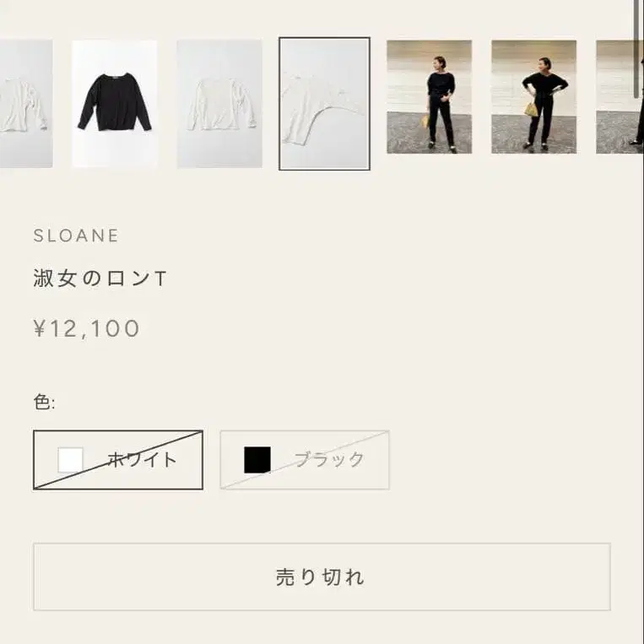Select the highlighted white sleeve detail thumbnail
This screenshot has width=644, height=644.
point(324,104)
